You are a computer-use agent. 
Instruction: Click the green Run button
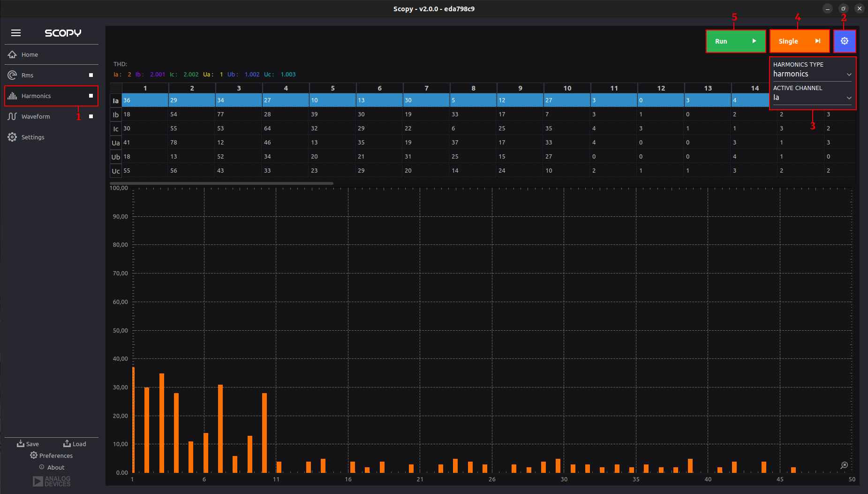pos(736,41)
